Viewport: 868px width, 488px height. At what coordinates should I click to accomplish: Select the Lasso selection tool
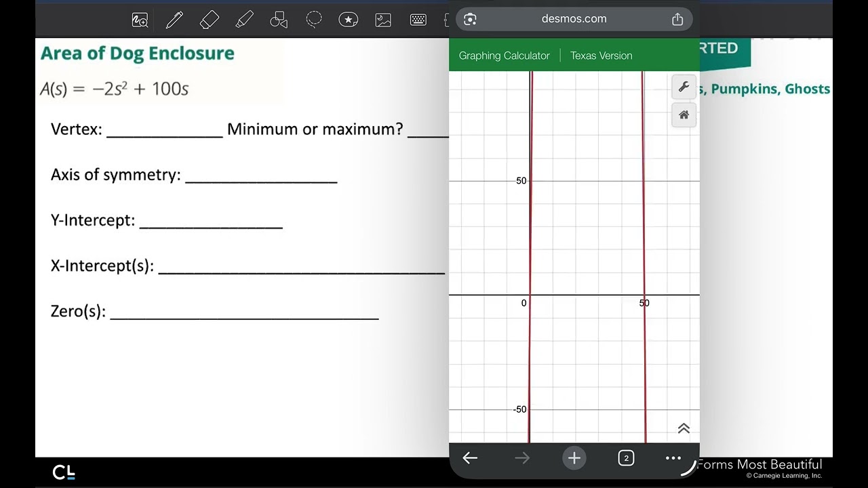click(x=314, y=20)
